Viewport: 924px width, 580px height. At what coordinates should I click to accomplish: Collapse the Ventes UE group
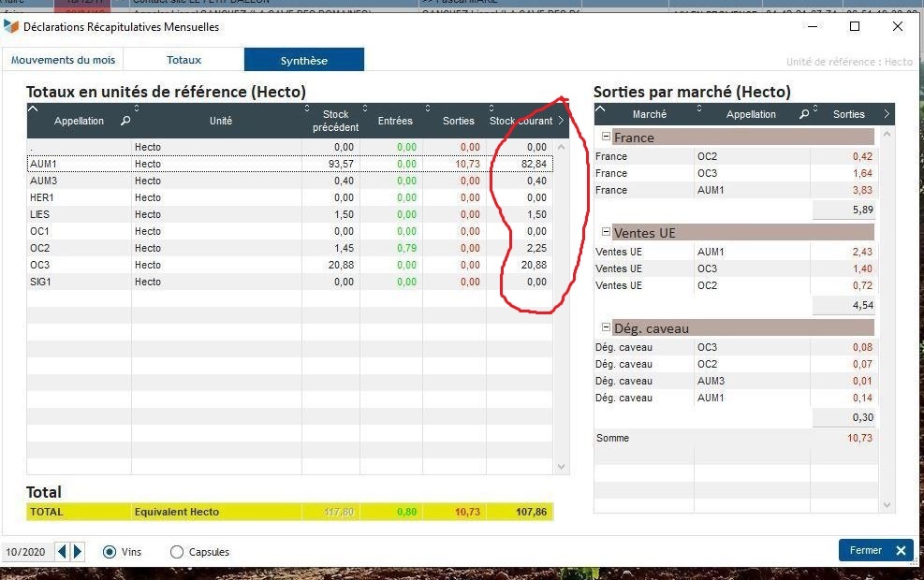tap(606, 232)
